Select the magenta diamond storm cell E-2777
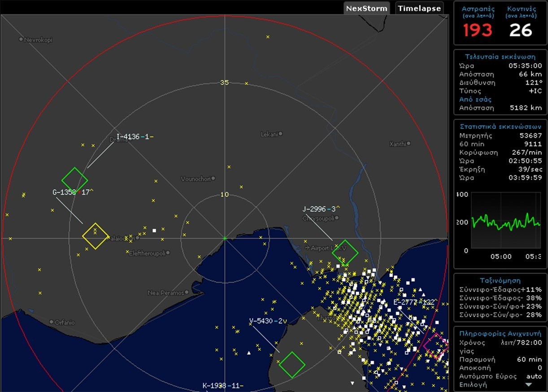This screenshot has width=548, height=392. (436, 346)
